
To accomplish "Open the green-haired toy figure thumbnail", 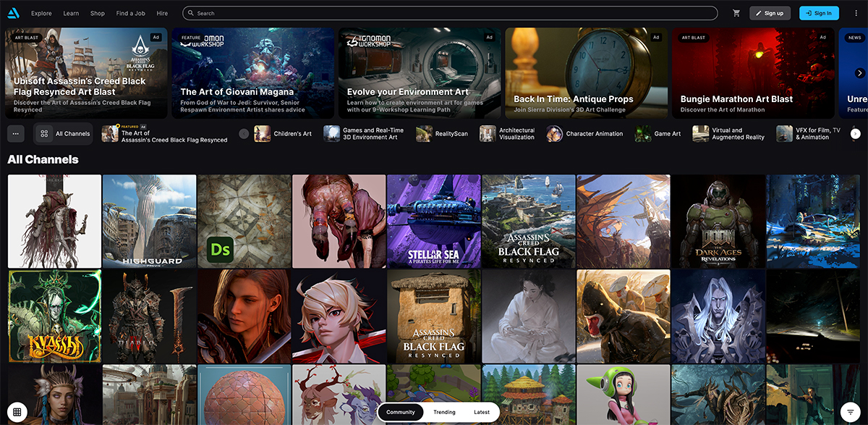I will click(624, 395).
